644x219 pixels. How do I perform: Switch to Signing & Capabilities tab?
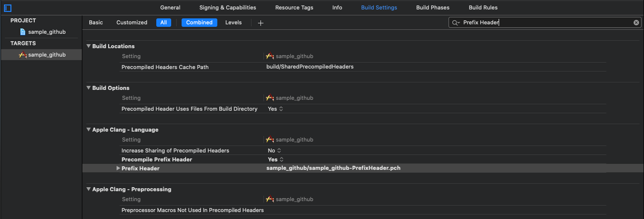pyautogui.click(x=228, y=7)
